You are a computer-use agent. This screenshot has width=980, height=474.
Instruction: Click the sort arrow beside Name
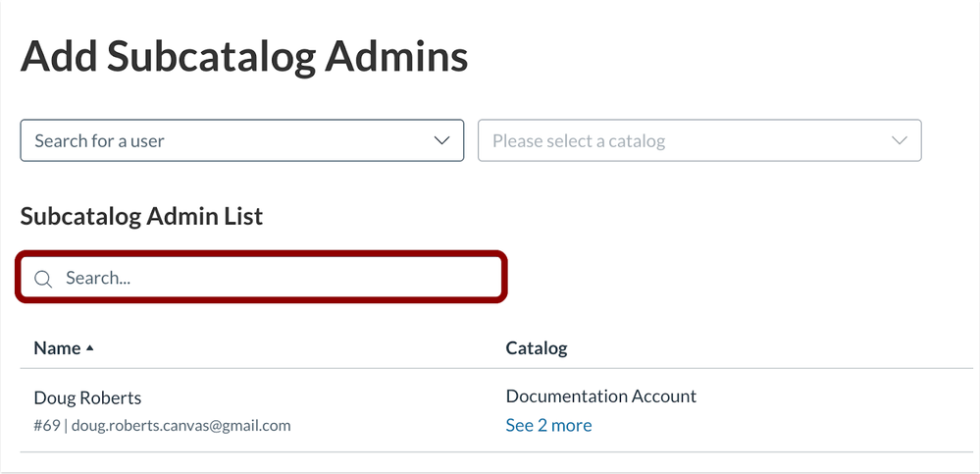(90, 348)
